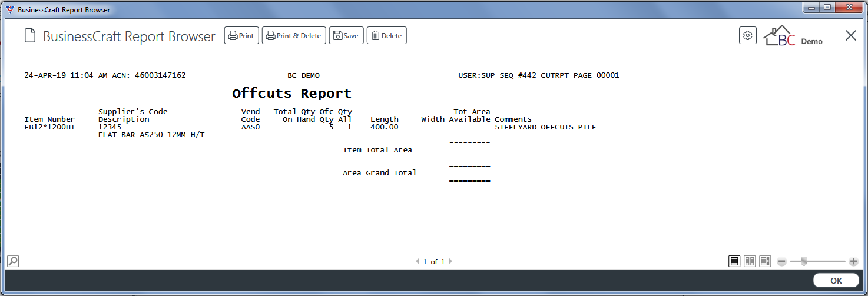
Task: Click USER:SUP SEQ #442 header text
Action: pos(497,75)
